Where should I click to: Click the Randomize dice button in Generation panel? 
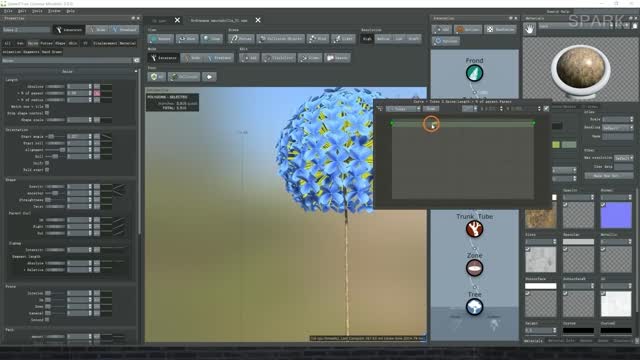coord(500,29)
